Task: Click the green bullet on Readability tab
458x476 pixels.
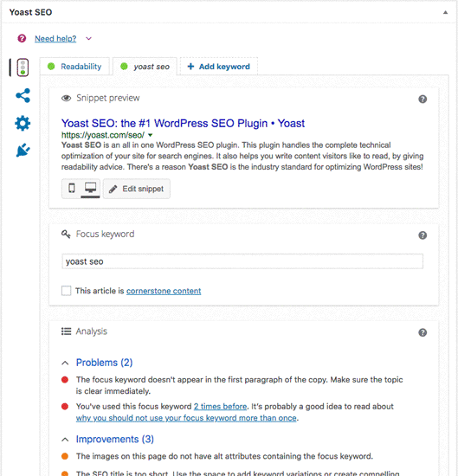Action: point(51,66)
